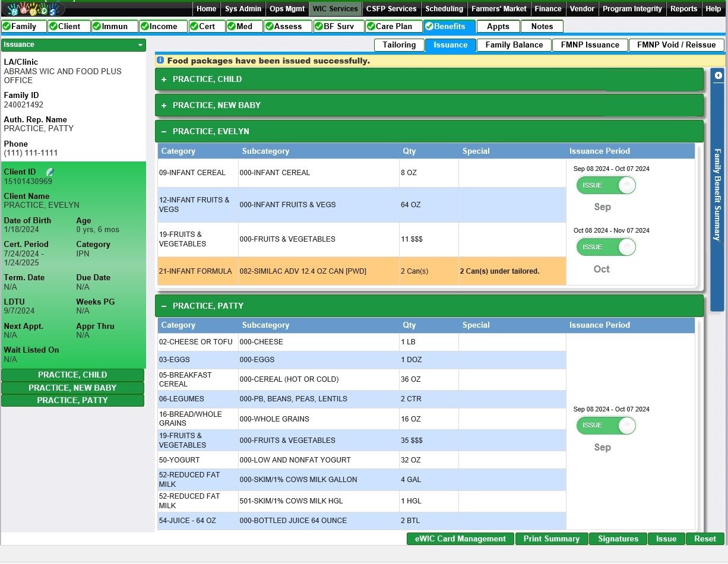Click the Family Benefit Summary arrow icon
Image resolution: width=728 pixels, height=564 pixels.
coord(718,75)
